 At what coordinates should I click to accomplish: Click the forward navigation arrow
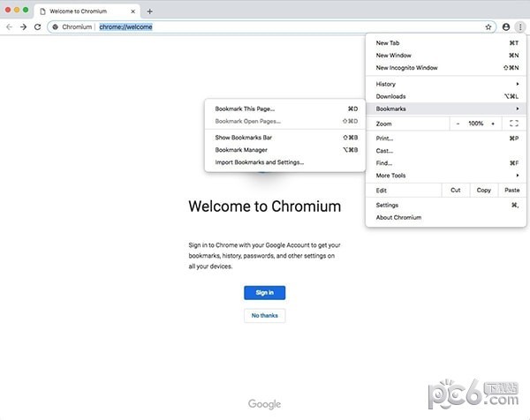(23, 27)
